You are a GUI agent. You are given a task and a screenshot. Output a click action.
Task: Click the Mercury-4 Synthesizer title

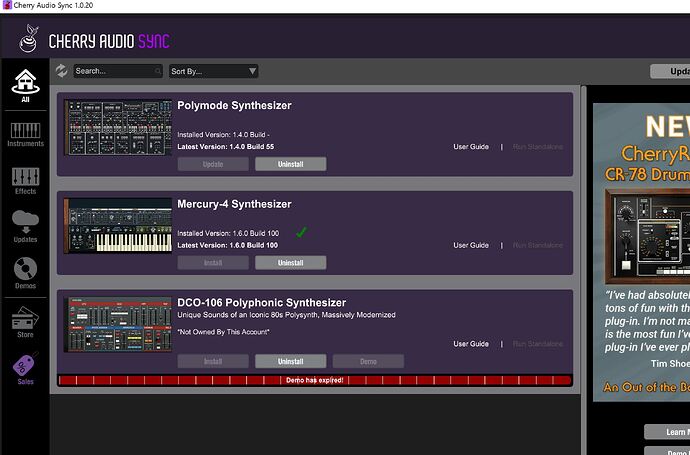[x=234, y=204]
